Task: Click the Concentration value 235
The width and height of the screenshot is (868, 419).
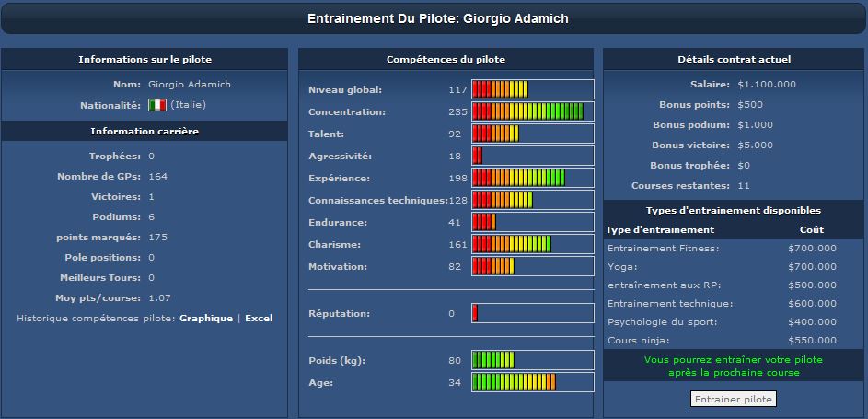Action: 457,112
